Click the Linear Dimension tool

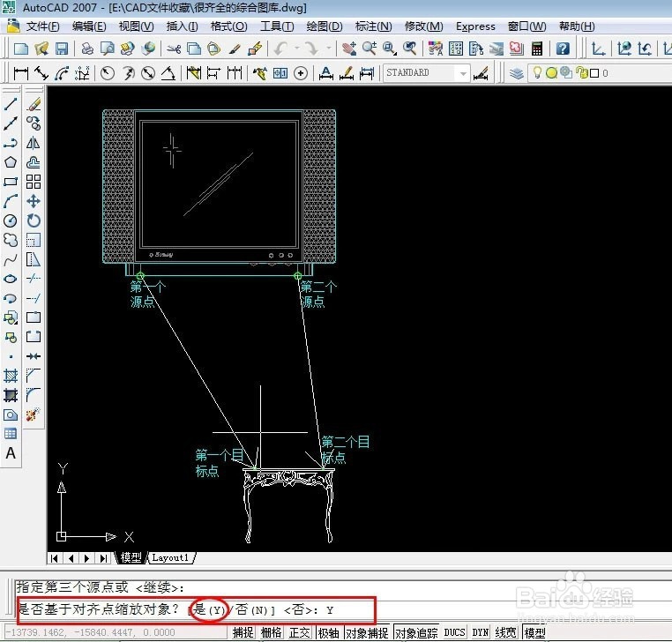click(20, 73)
